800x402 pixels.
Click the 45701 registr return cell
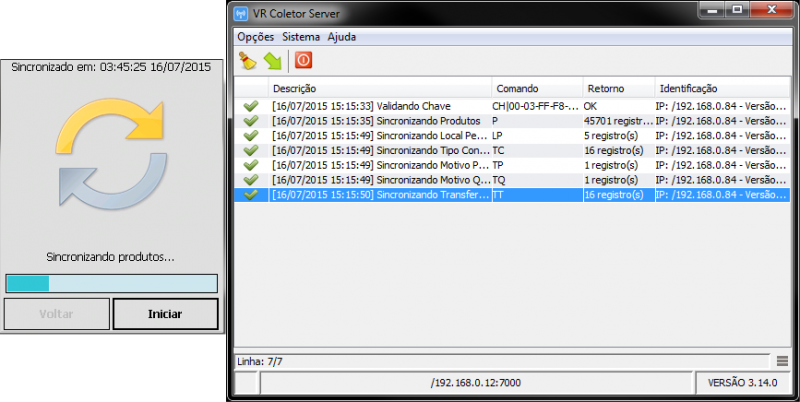coord(619,121)
